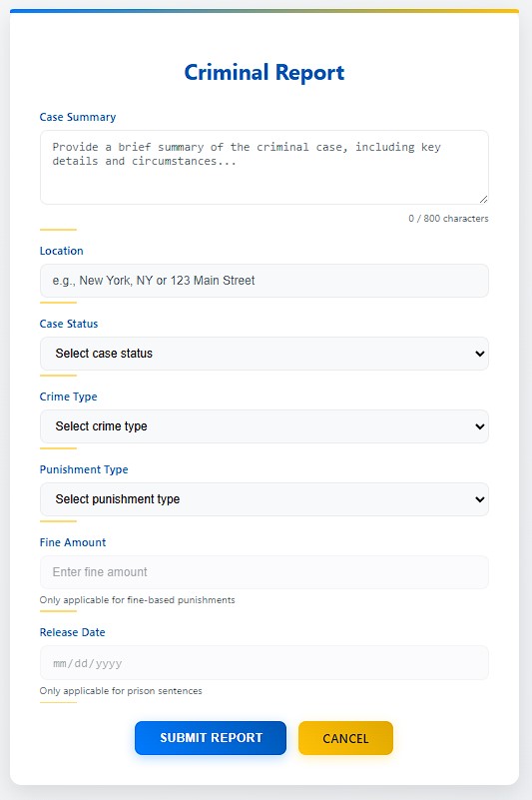Submit the report with Submit Report button
This screenshot has height=800, width=532.
point(211,738)
